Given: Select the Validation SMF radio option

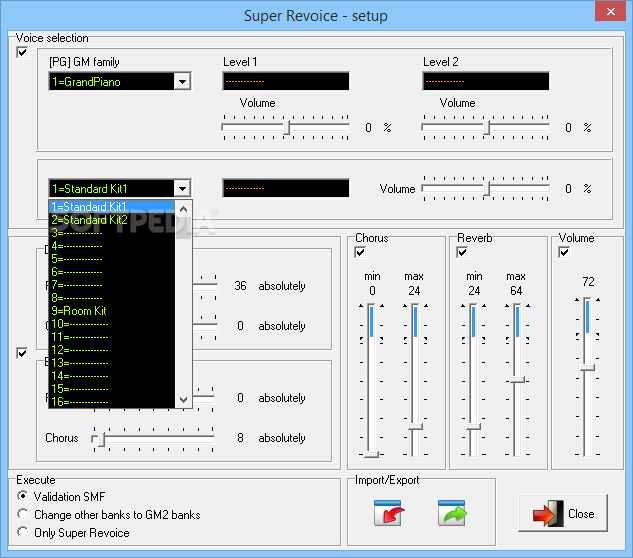Looking at the screenshot, I should tap(23, 496).
